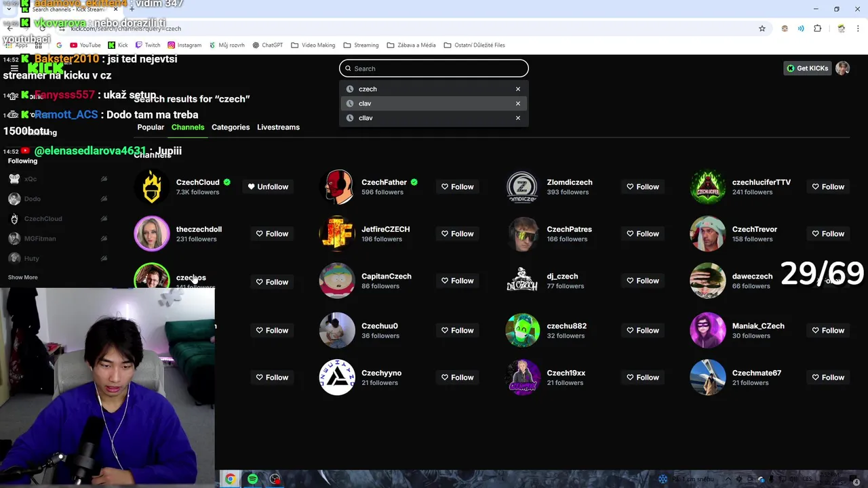Expand the Video Making bookmark folder
868x488 pixels.
313,45
